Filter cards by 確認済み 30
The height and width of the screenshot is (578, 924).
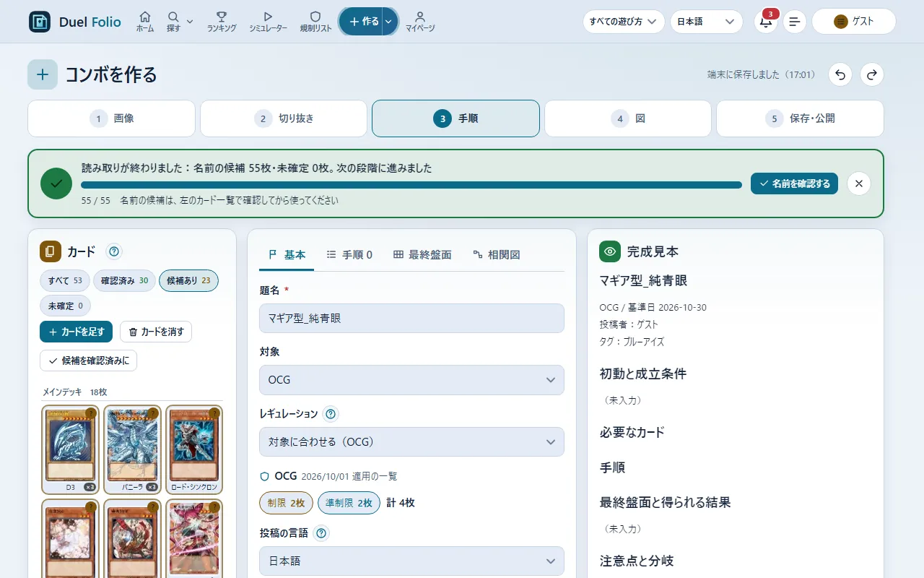coord(124,280)
